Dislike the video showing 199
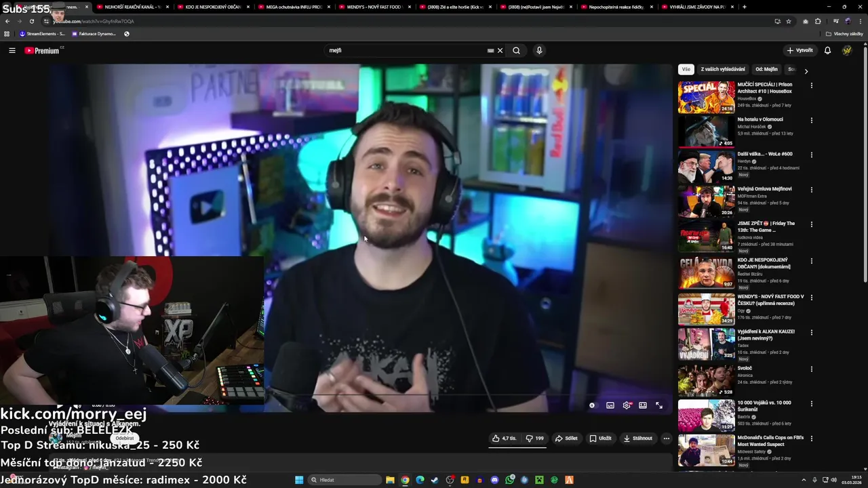 [535, 438]
